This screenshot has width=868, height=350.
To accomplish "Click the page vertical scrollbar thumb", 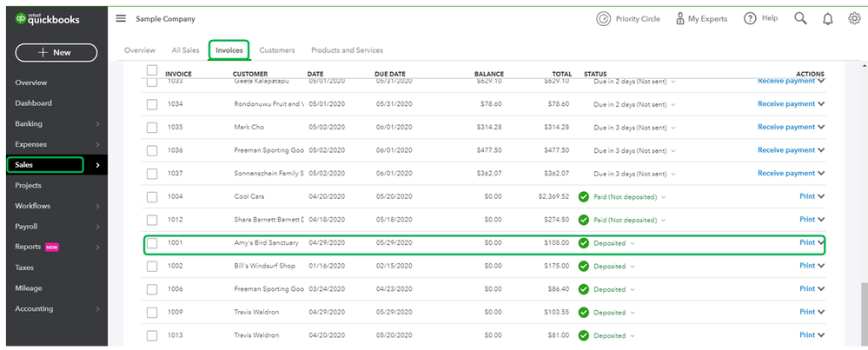I will point(864,314).
